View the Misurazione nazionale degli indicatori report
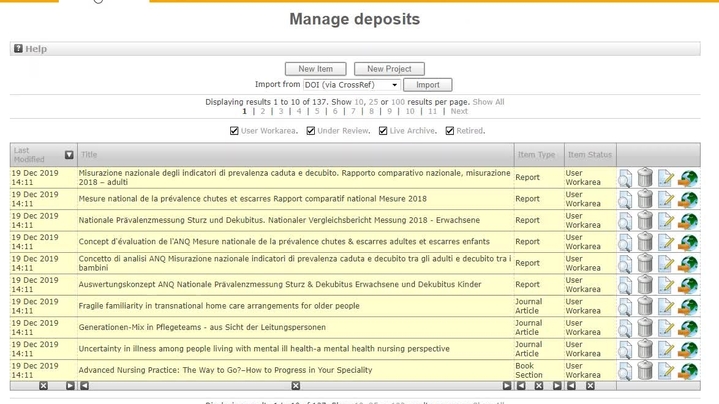 click(x=625, y=178)
